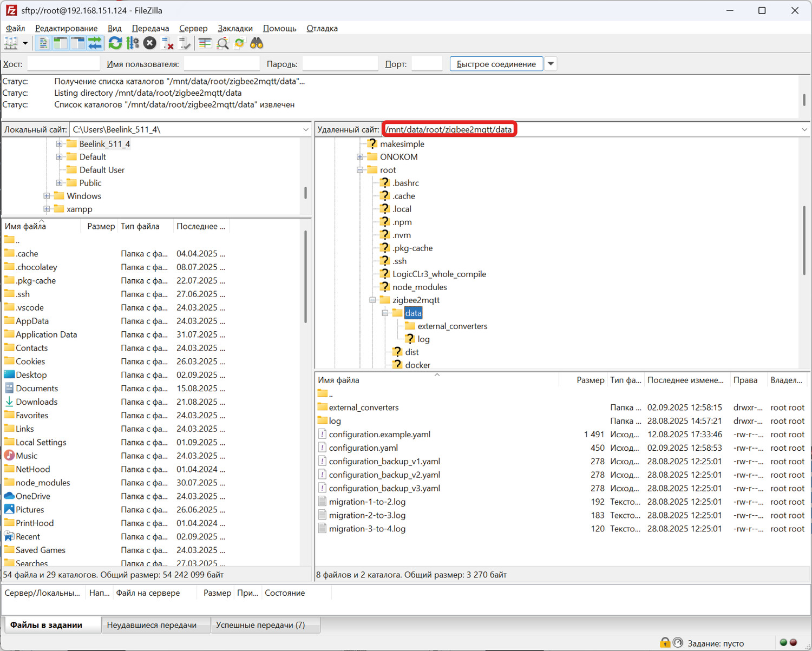The width and height of the screenshot is (812, 651).
Task: Toggle the message log display
Action: (x=43, y=43)
